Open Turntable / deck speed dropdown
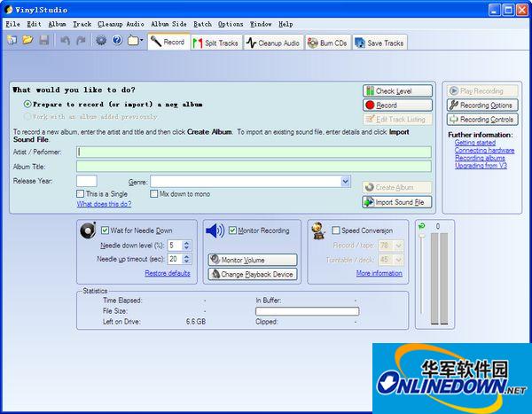Screen dimensions: 532x414 coord(399,260)
